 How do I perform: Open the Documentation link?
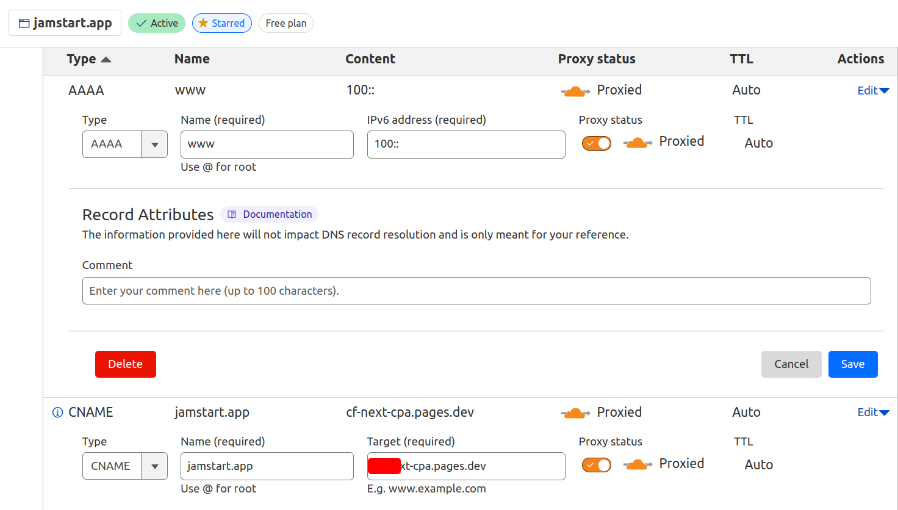tap(269, 214)
